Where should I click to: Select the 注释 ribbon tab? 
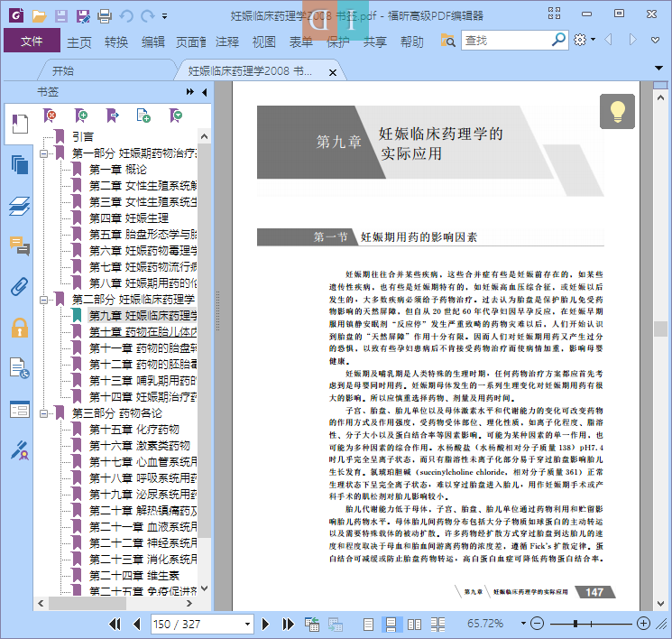pyautogui.click(x=227, y=42)
